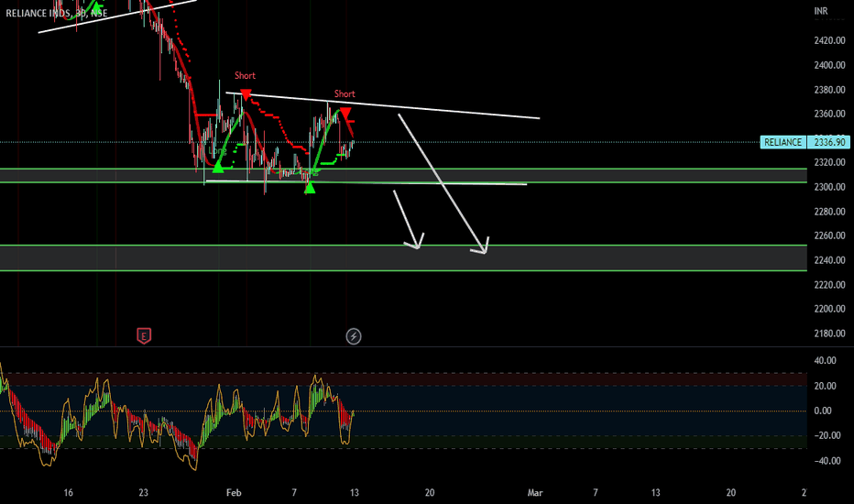Viewport: 854px width, 504px height.
Task: Select the later red Short signal triangle
Action: pos(345,114)
